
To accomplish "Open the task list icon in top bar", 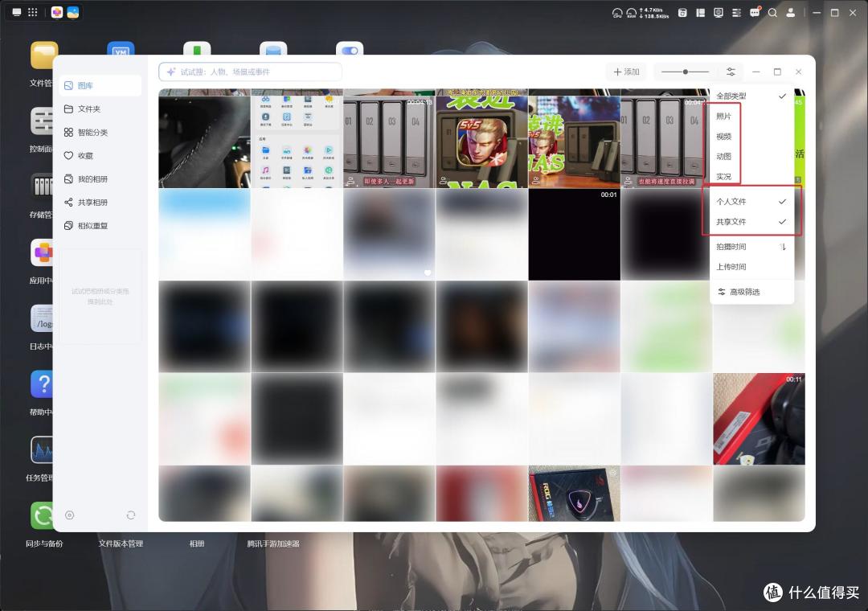I will point(736,13).
